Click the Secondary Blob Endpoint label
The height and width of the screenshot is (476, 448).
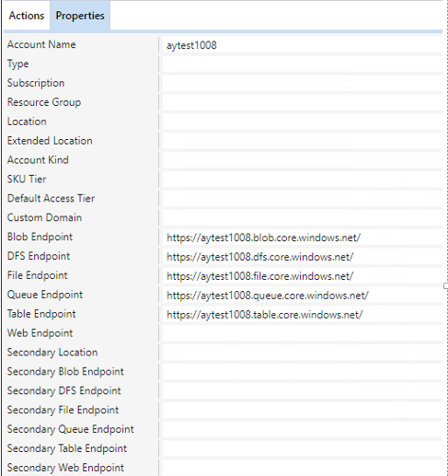click(x=65, y=372)
